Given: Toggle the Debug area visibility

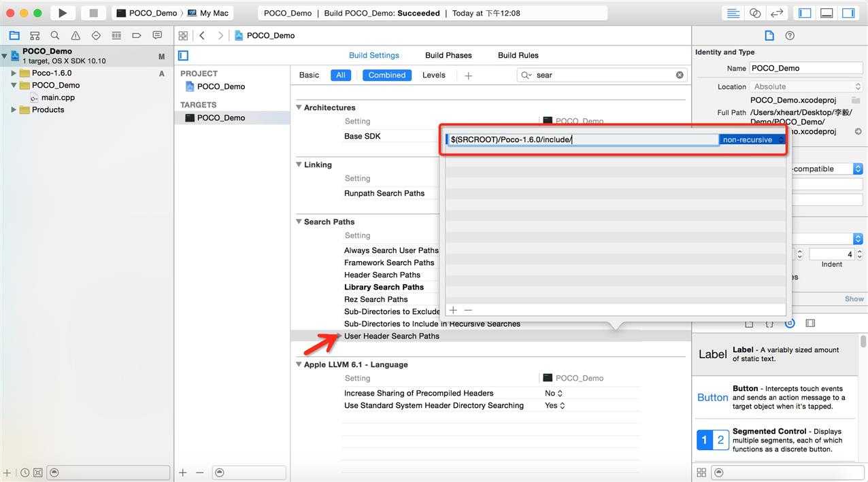Looking at the screenshot, I should tap(827, 13).
